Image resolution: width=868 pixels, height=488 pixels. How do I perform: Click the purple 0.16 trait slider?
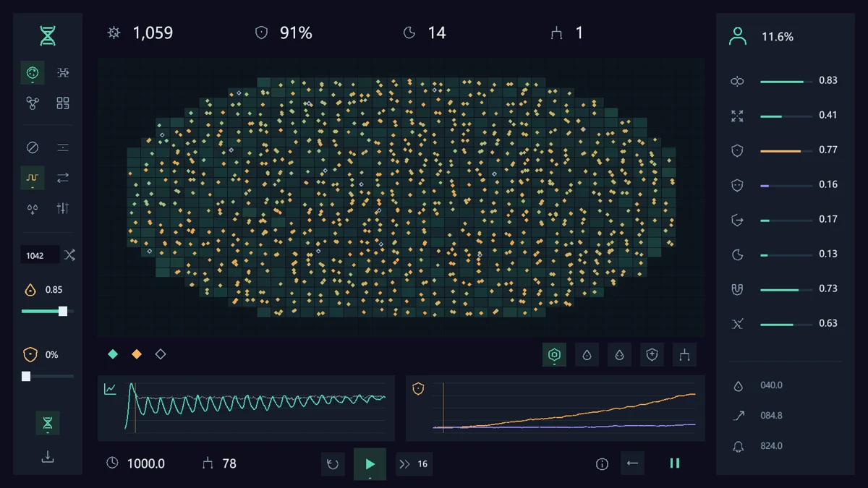coord(786,186)
